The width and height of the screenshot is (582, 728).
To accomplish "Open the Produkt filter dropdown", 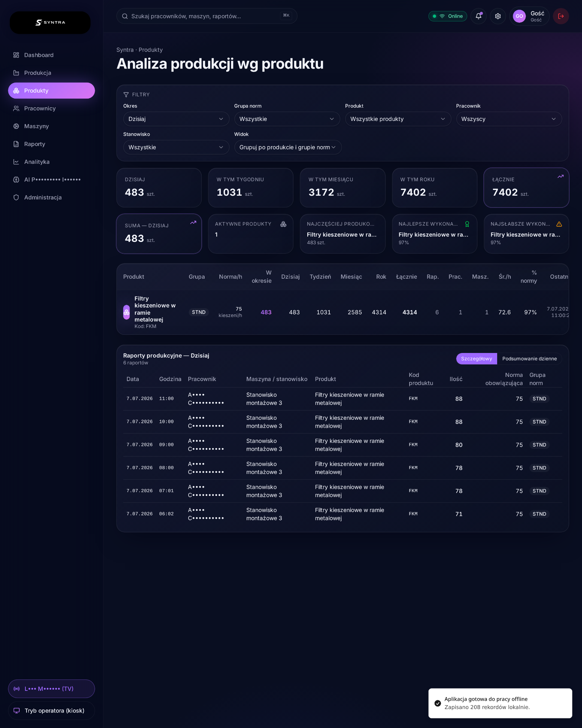I will [x=398, y=119].
